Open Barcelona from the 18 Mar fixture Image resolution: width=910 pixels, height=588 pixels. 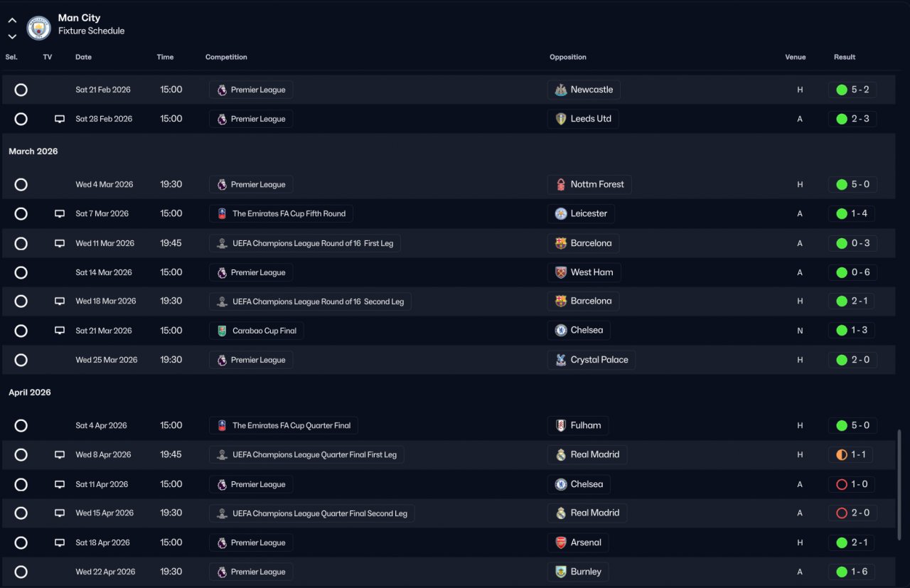click(x=583, y=301)
